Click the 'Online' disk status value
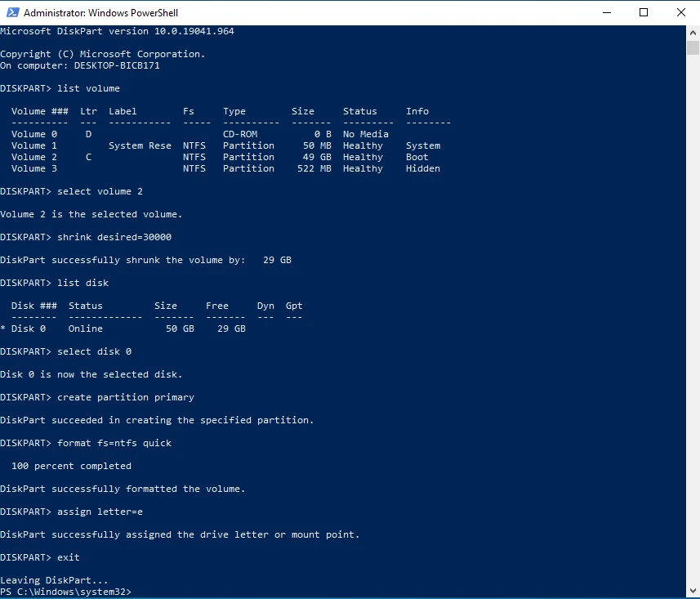Image resolution: width=700 pixels, height=599 pixels. point(86,329)
